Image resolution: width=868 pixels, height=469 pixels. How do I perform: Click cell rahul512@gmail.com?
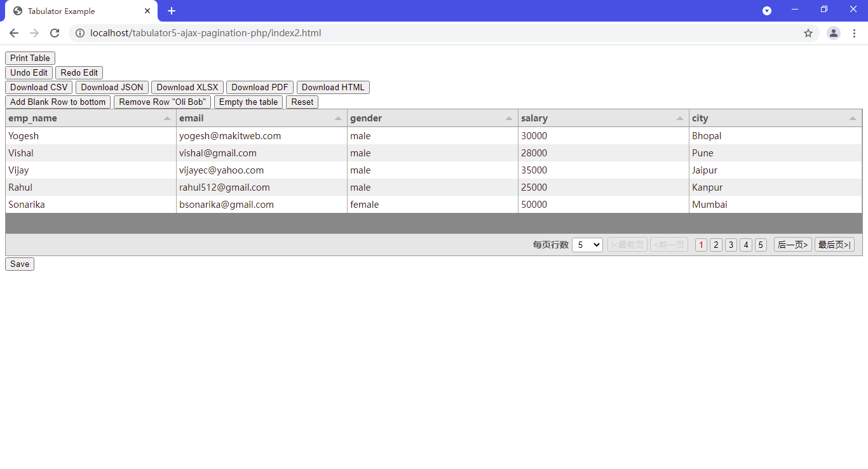coord(262,187)
